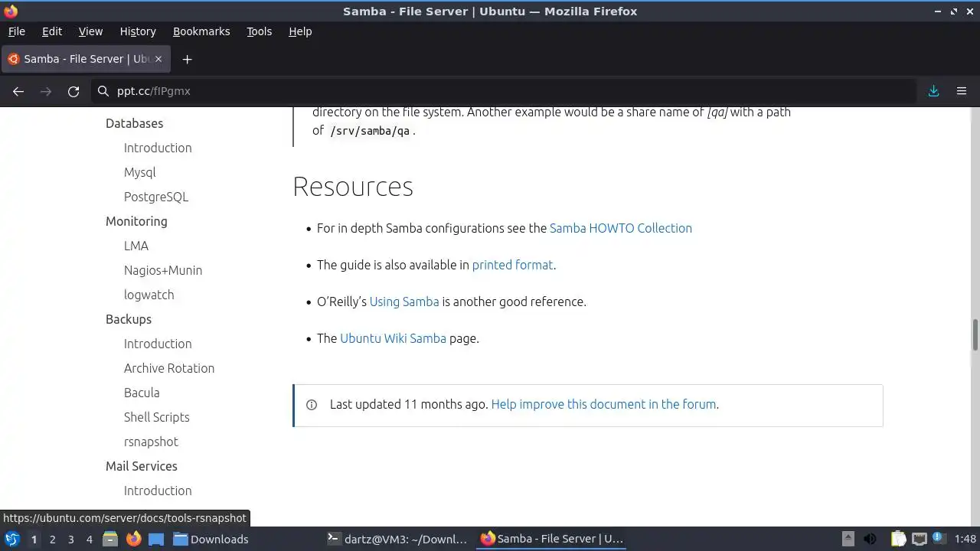980x551 pixels.
Task: Open the Firefox downloads panel
Action: [934, 91]
